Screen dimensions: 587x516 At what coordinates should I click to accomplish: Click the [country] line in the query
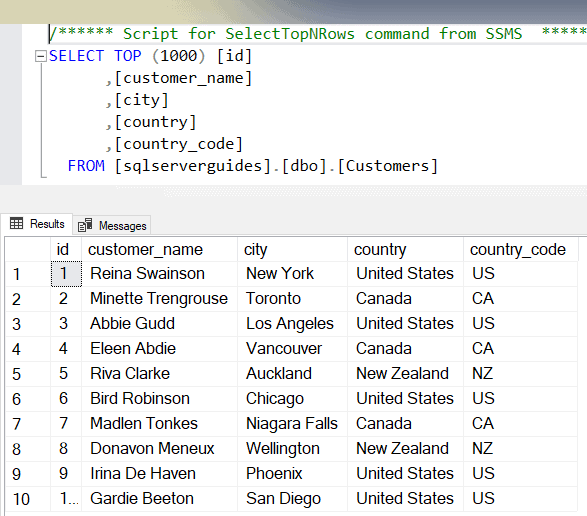(x=151, y=122)
